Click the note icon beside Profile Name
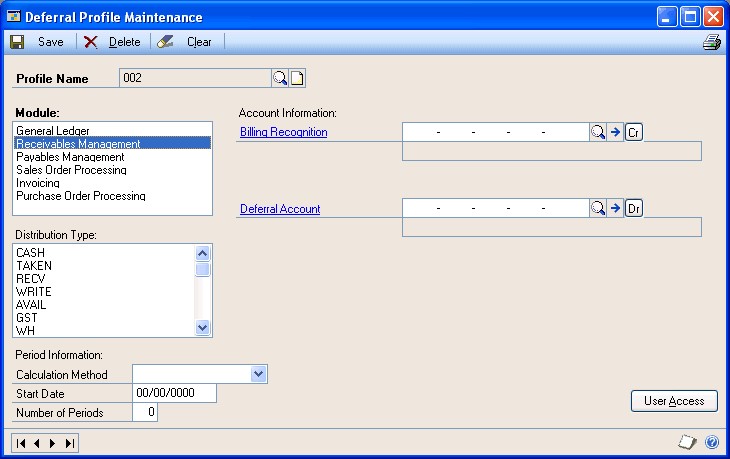 pos(297,78)
